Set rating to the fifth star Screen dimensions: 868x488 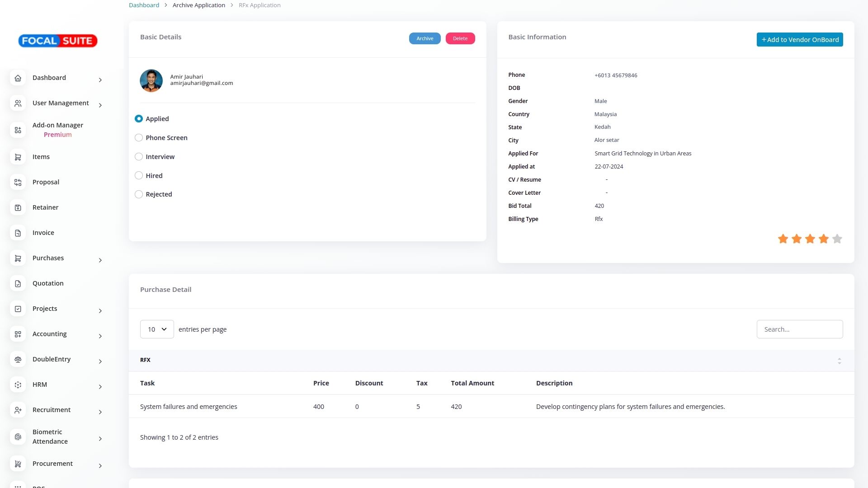point(837,239)
